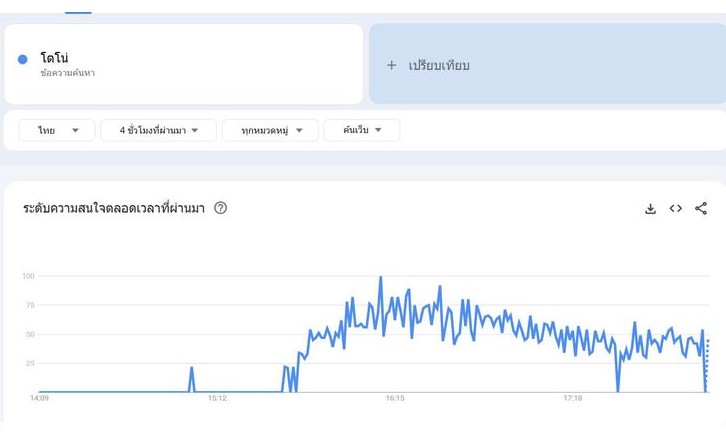
Task: Open the ไทย country dropdown
Action: 57,130
